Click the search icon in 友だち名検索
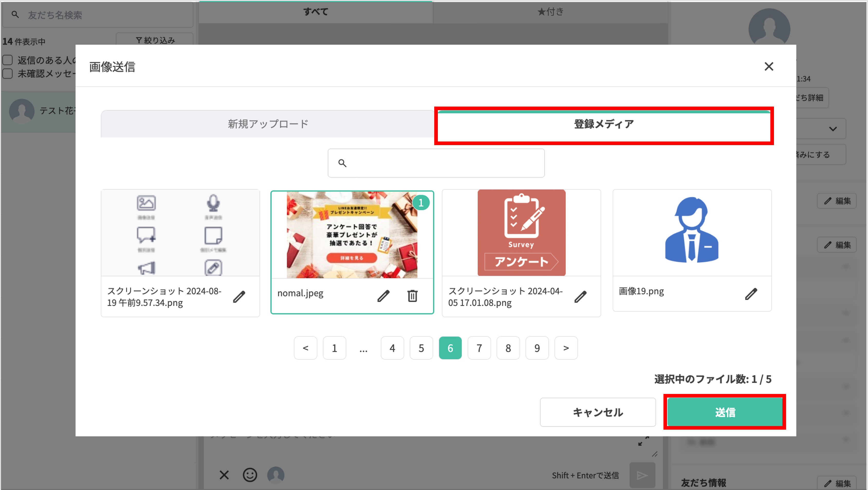868x490 pixels. pos(15,15)
